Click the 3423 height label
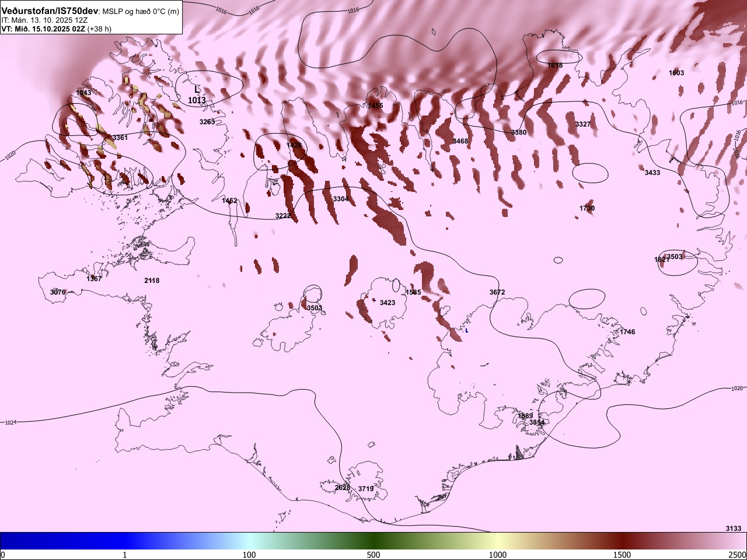Viewport: 747px width, 560px height. coord(388,303)
